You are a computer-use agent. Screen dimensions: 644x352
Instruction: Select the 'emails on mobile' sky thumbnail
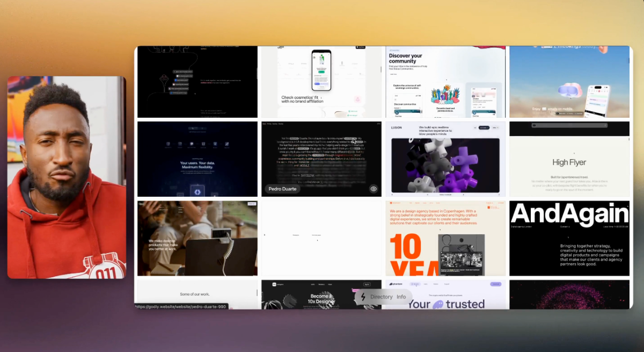click(569, 82)
